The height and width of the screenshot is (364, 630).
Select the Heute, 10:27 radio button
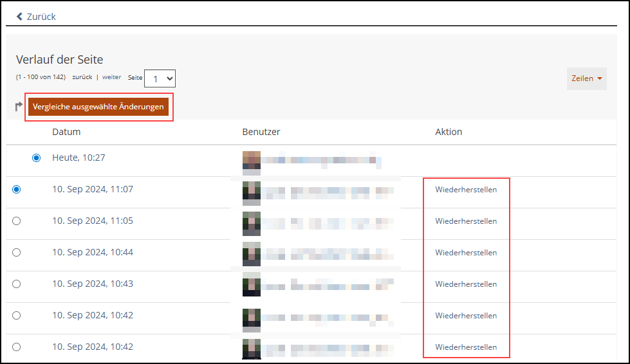click(36, 158)
